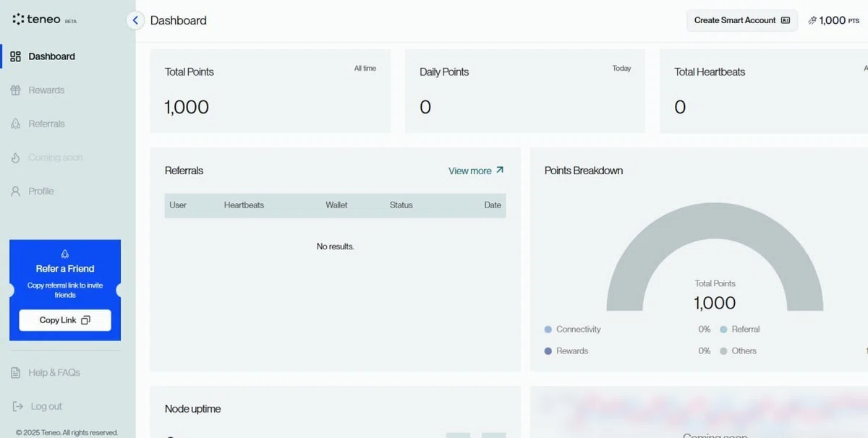Collapse the sidebar with the chevron button

(135, 20)
